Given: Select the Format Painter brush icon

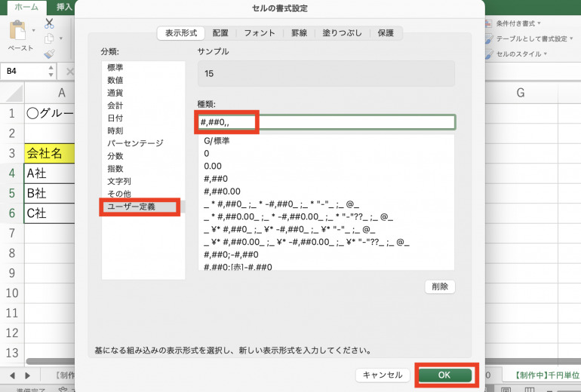Looking at the screenshot, I should [x=49, y=54].
